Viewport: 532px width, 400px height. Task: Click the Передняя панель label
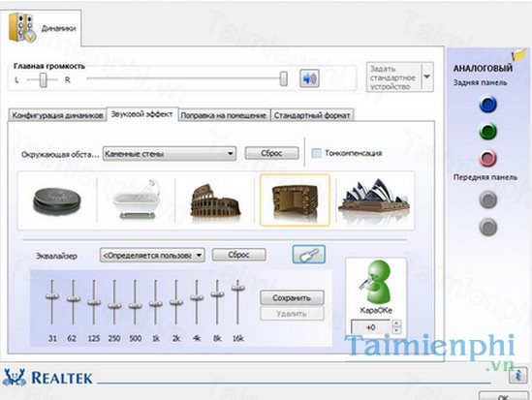click(x=485, y=177)
